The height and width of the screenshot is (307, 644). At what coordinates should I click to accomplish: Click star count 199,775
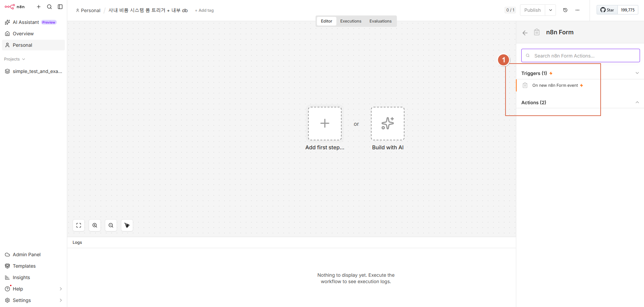(628, 10)
